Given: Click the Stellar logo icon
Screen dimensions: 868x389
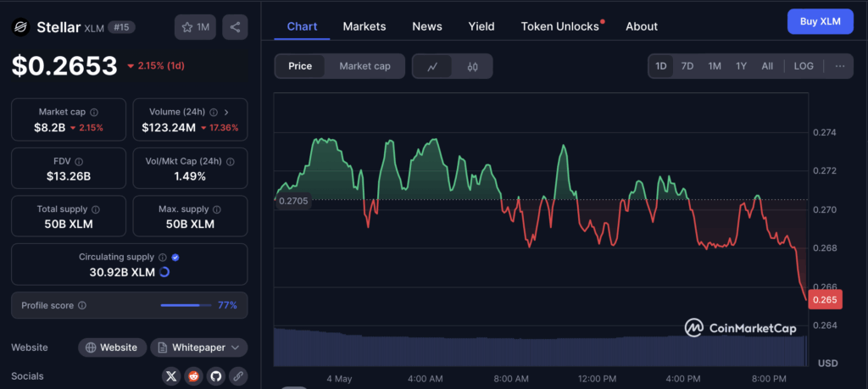Looking at the screenshot, I should 21,27.
